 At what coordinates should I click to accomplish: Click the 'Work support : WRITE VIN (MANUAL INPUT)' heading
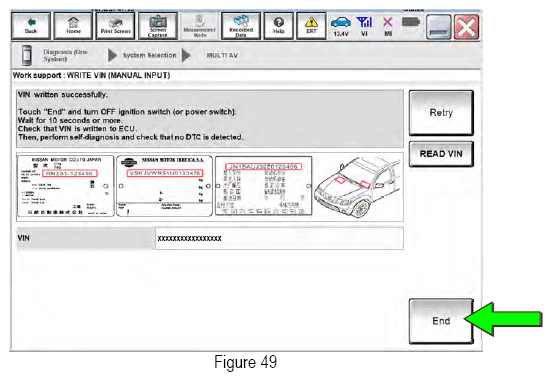pyautogui.click(x=92, y=75)
